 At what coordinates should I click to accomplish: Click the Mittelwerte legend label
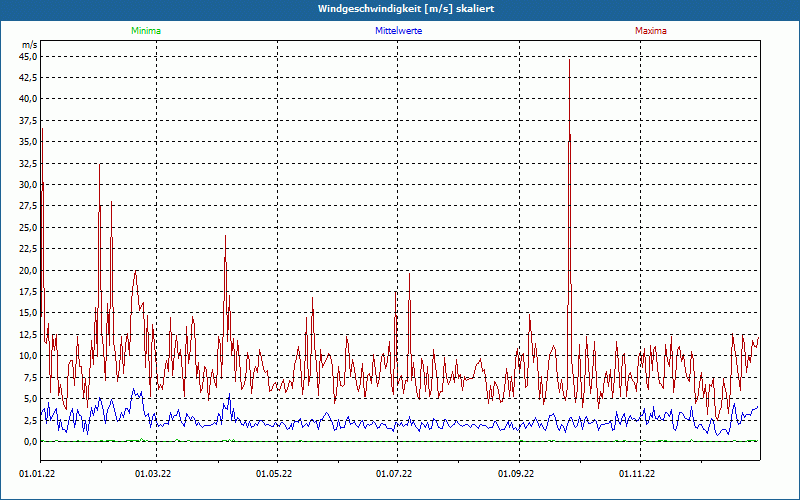(x=398, y=31)
